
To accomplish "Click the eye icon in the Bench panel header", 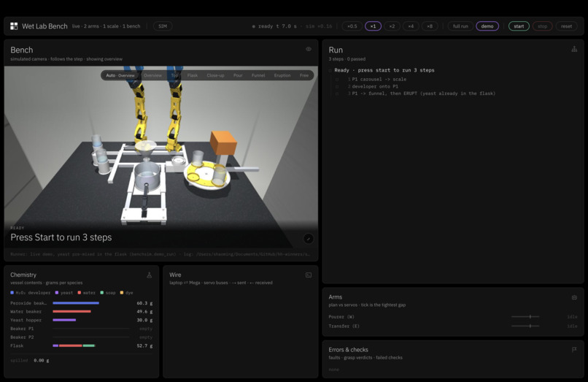I will (309, 49).
